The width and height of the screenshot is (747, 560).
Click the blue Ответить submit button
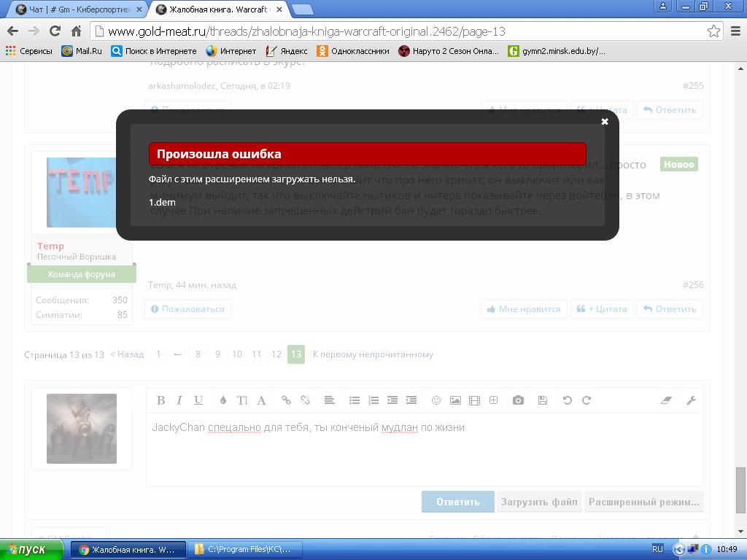tap(458, 502)
